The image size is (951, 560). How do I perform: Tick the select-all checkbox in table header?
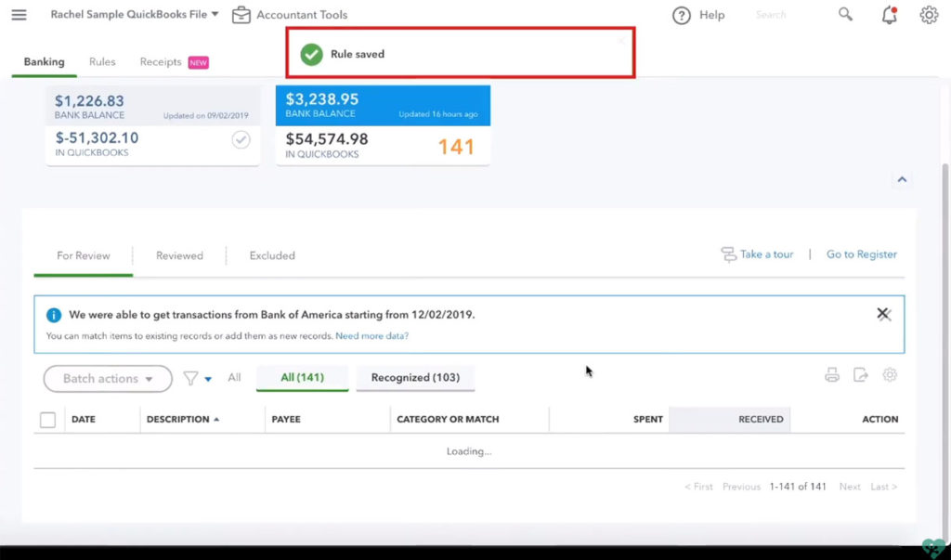[47, 420]
